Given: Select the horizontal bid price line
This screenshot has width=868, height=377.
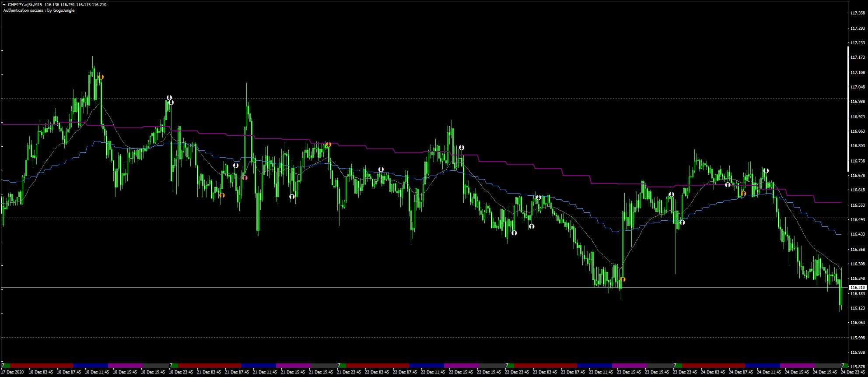Looking at the screenshot, I should 424,288.
